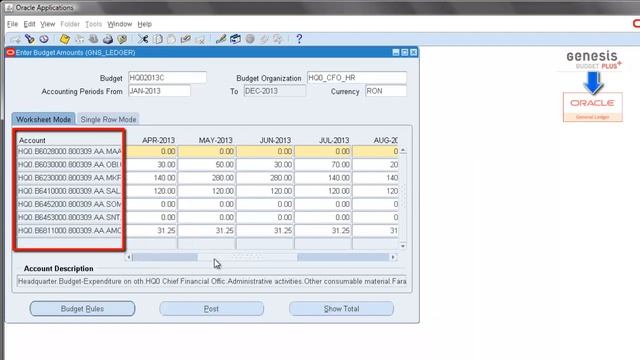The height and width of the screenshot is (360, 640).
Task: Focus the Budget field containing HQ02013C
Action: [167, 78]
